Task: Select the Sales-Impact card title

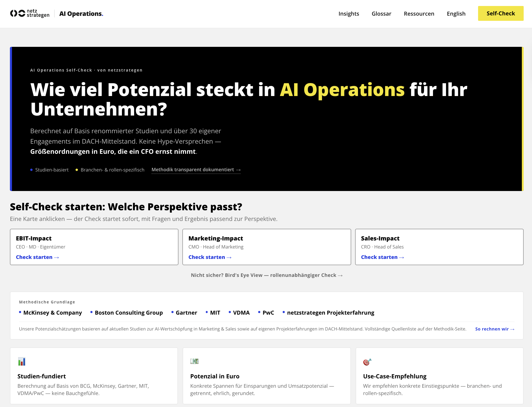Action: 380,238
